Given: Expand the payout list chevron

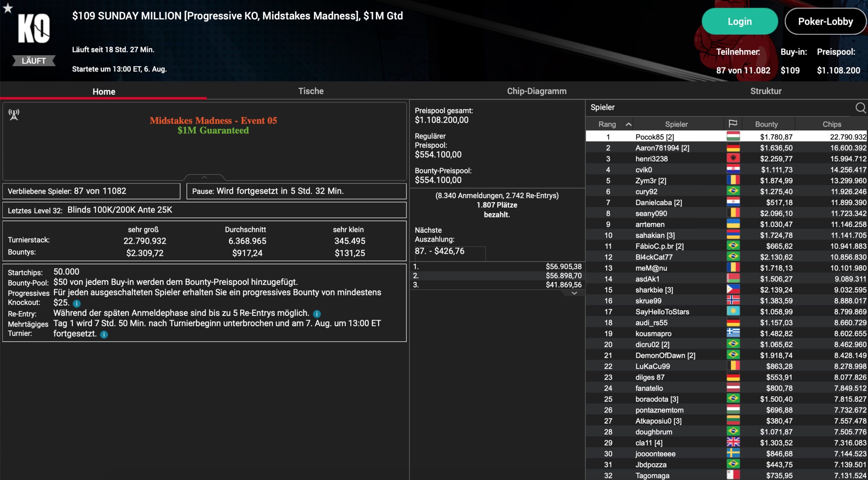Looking at the screenshot, I should (x=574, y=293).
